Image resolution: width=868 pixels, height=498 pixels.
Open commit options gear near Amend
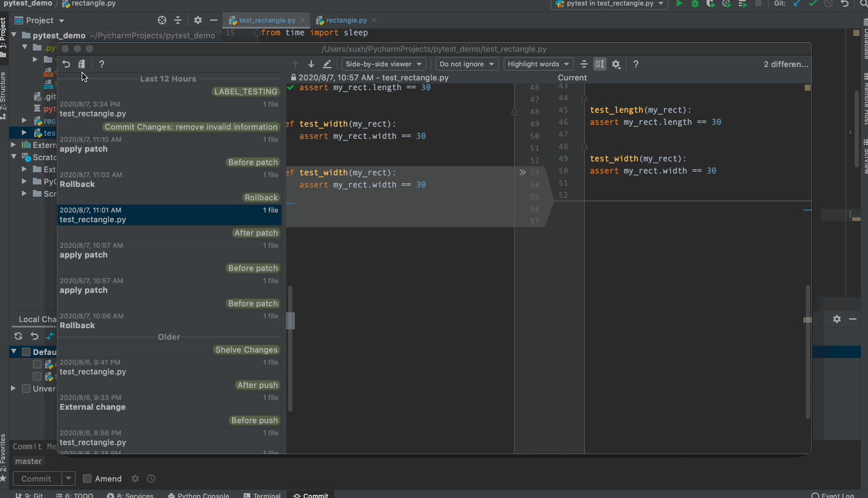pos(135,479)
